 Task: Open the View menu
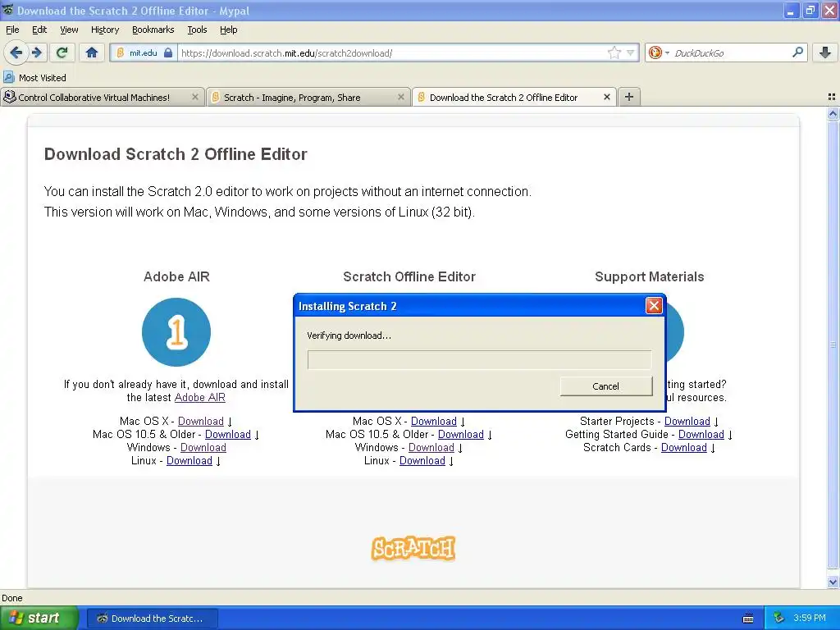[69, 30]
